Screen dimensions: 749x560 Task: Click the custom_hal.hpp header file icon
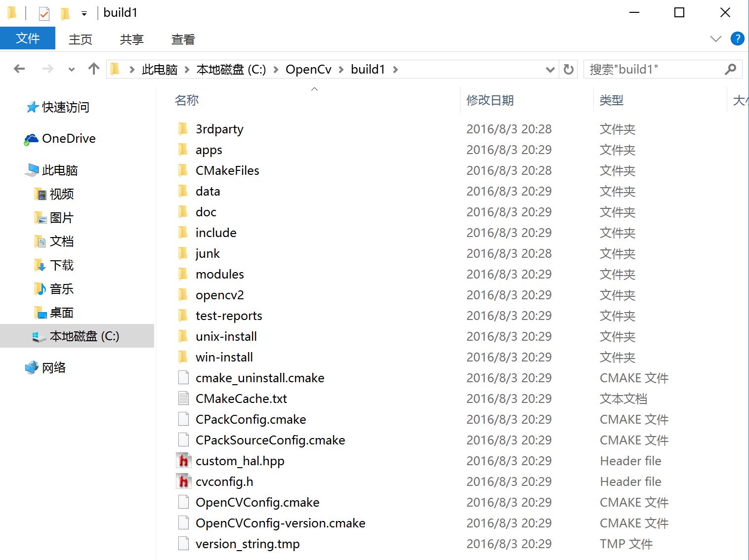183,461
